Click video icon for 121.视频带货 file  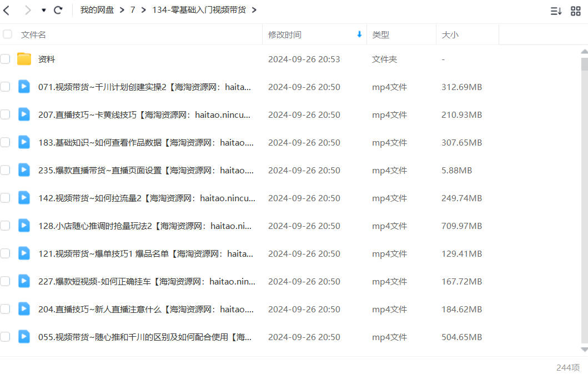[24, 253]
